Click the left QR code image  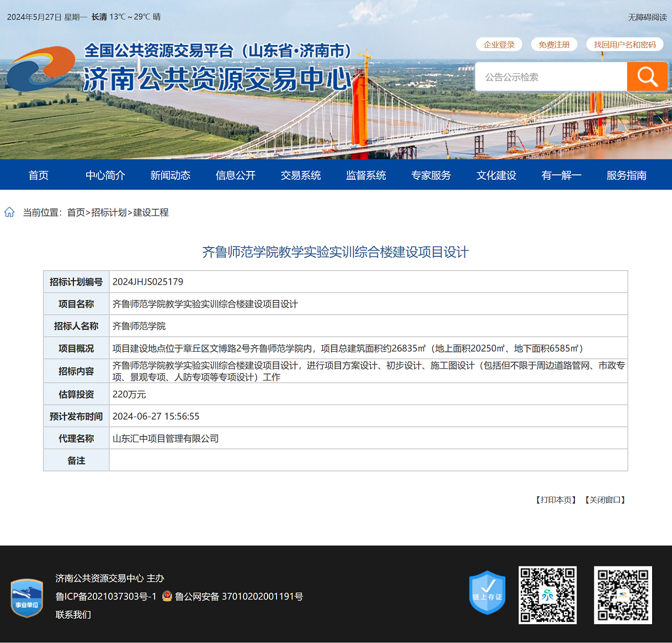[x=547, y=595]
